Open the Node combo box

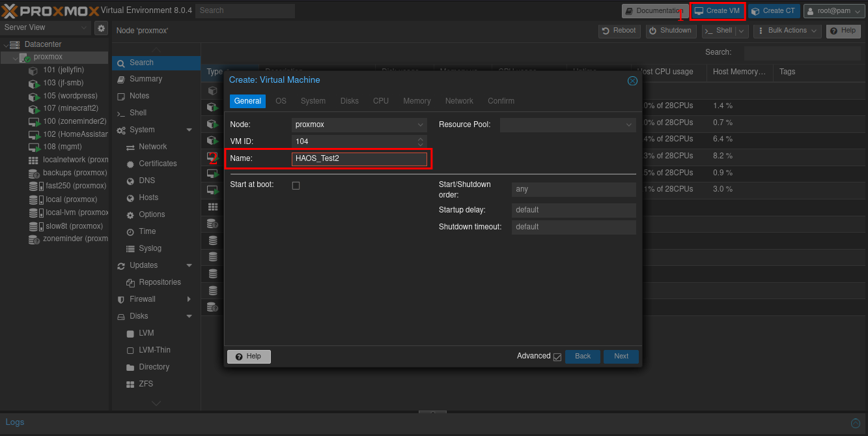pos(359,124)
